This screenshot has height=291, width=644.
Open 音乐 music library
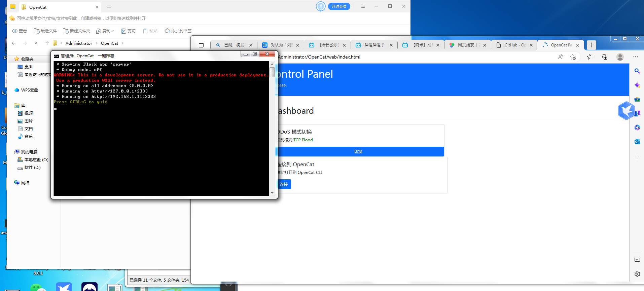pyautogui.click(x=28, y=136)
